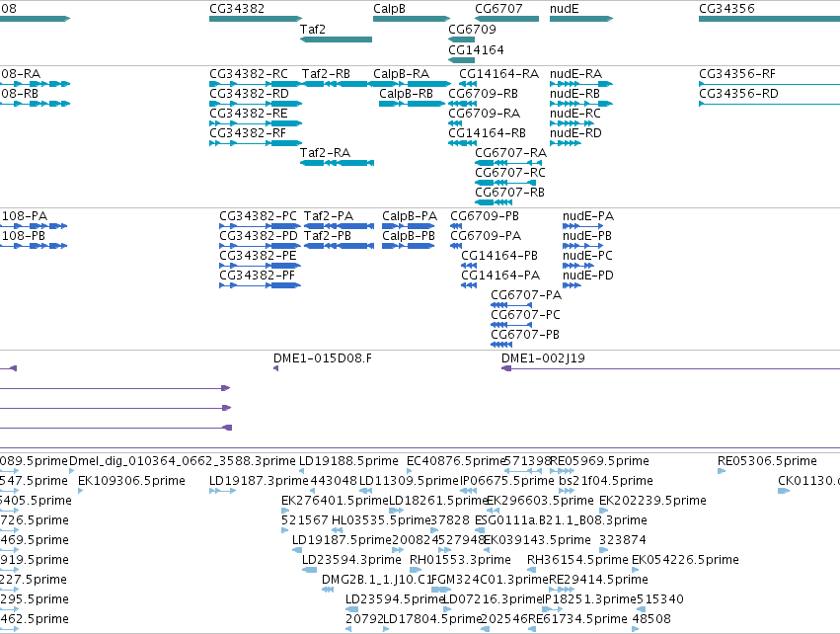Click protein label CG14164-PA
The height and width of the screenshot is (634, 840).
(500, 276)
